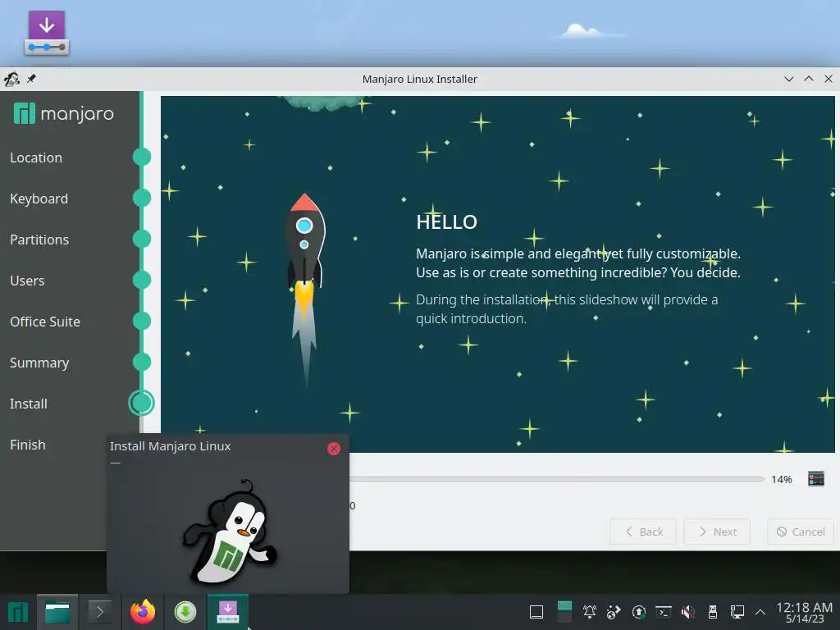Launch Firefox from the taskbar
Viewport: 840px width, 630px height.
coord(143,612)
